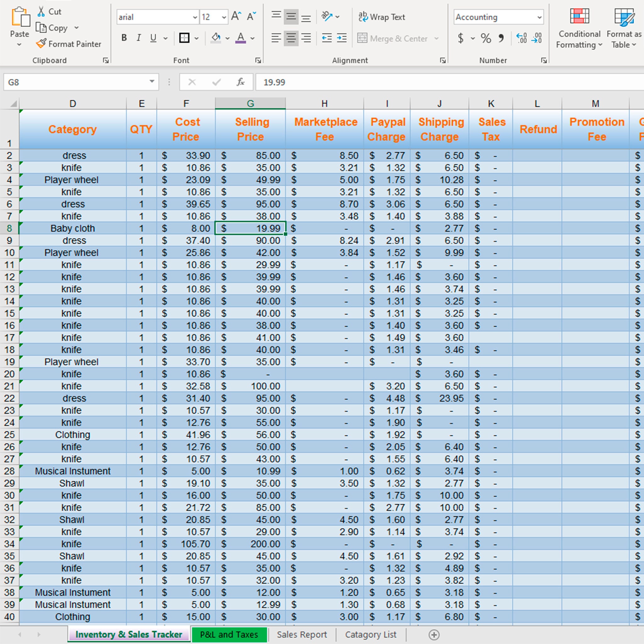Open Conditional Formatting menu
This screenshot has height=644, width=644.
point(579,28)
